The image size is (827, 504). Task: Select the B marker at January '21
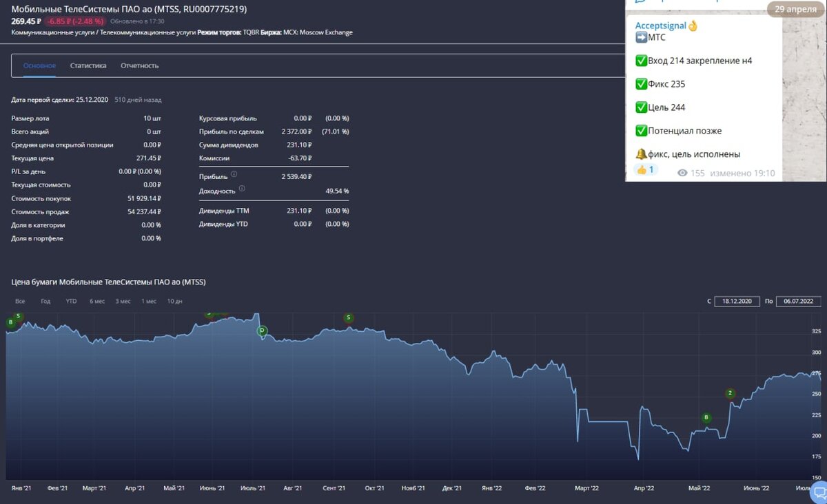[x=10, y=322]
